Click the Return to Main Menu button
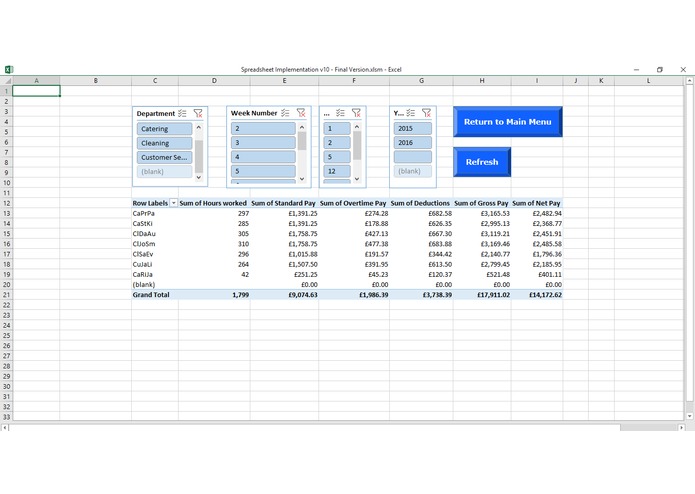The image size is (695, 494). click(508, 122)
